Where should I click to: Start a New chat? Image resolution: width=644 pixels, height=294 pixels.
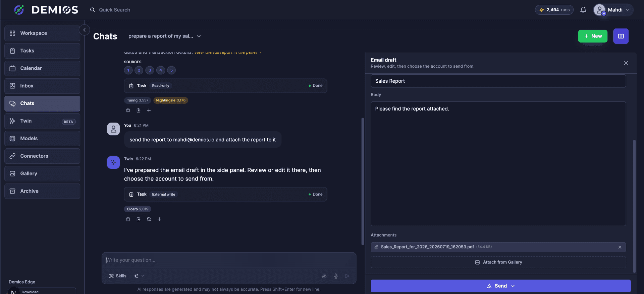(593, 36)
